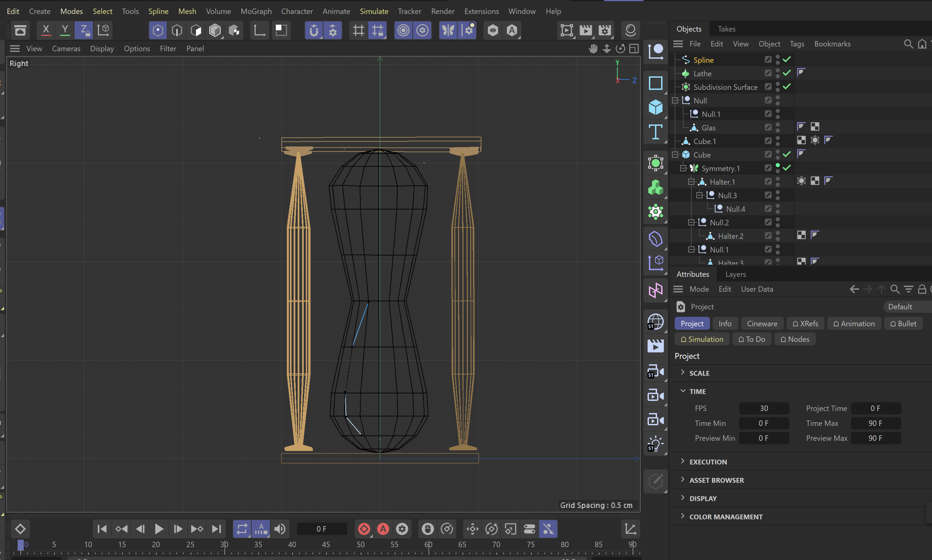The image size is (932, 560).
Task: Toggle the Lathe object enable checkmark
Action: (787, 73)
